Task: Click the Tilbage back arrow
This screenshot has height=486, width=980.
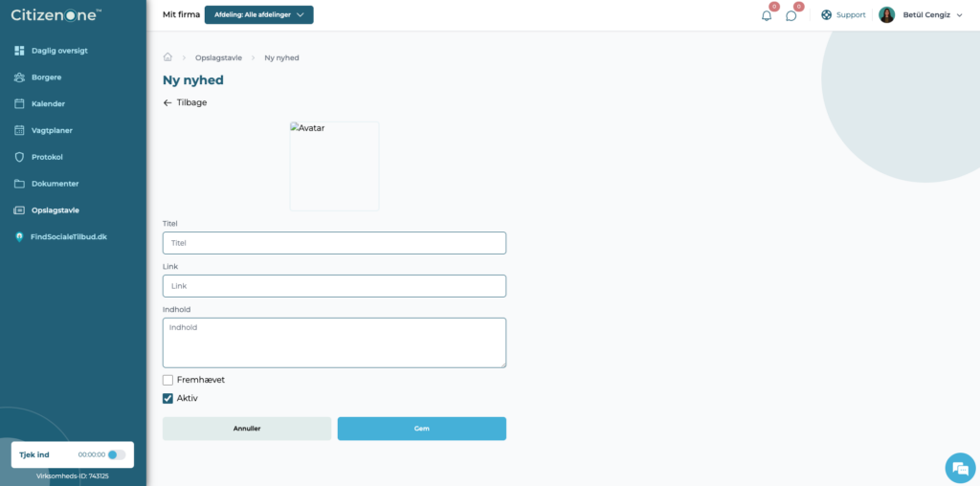Action: click(x=167, y=102)
